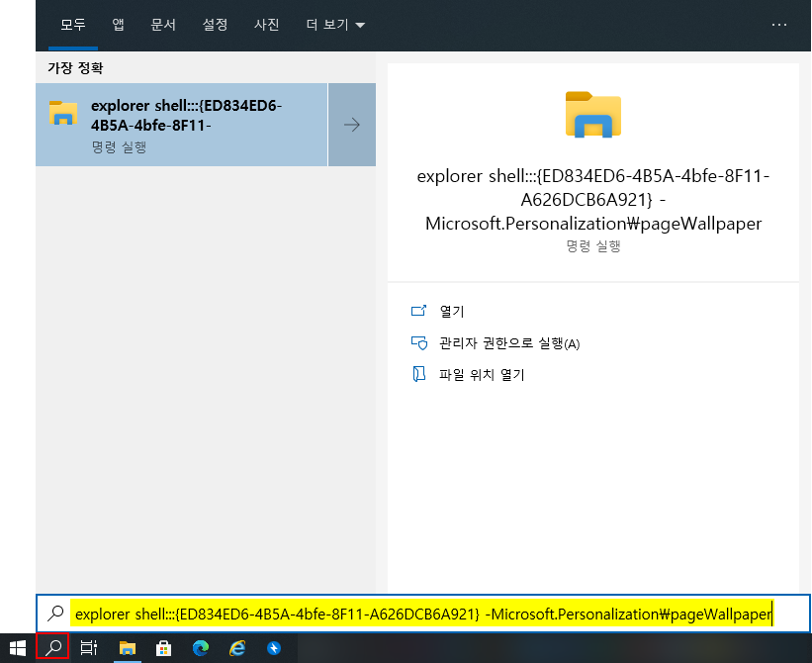This screenshot has height=663, width=812.
Task: Click inside the search input box
Action: [x=423, y=614]
